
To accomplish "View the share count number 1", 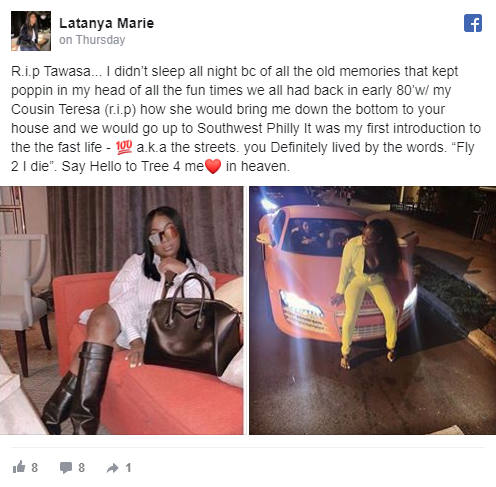I will [128, 468].
